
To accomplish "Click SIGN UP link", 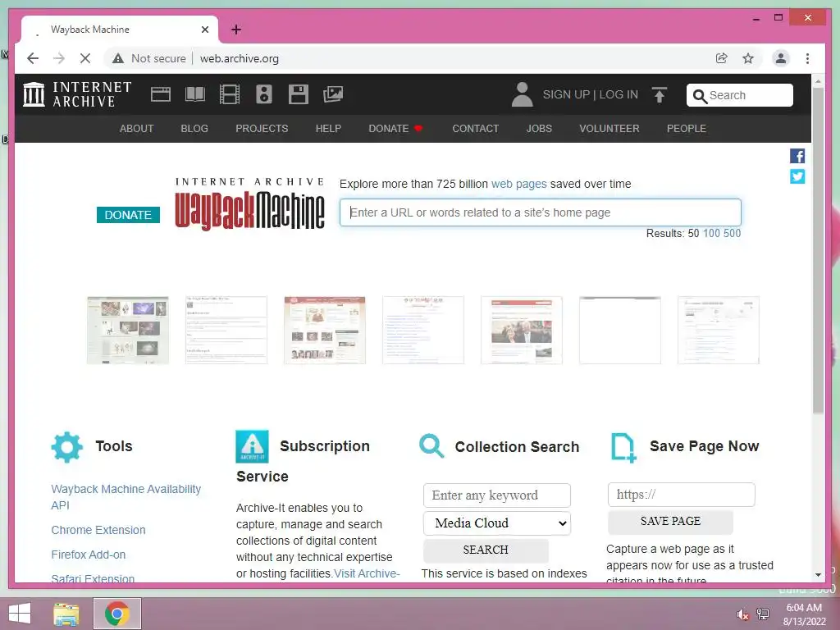I will (x=566, y=95).
